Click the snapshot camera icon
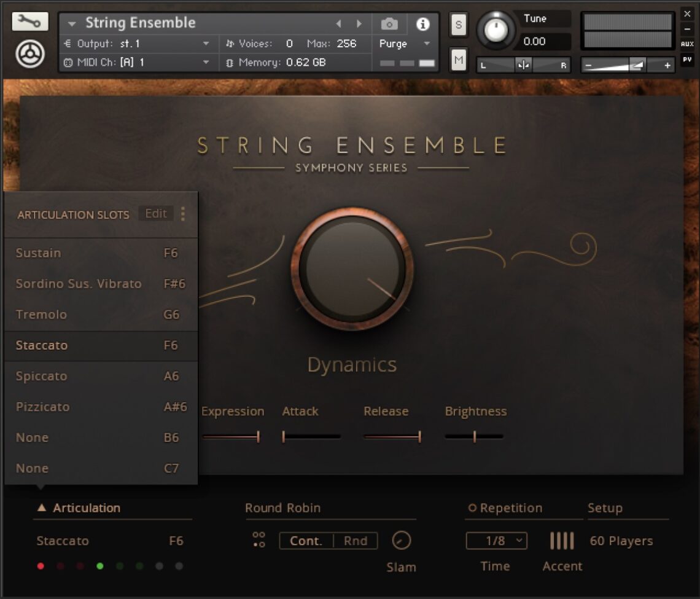Screen dimensions: 700x599 (x=389, y=25)
